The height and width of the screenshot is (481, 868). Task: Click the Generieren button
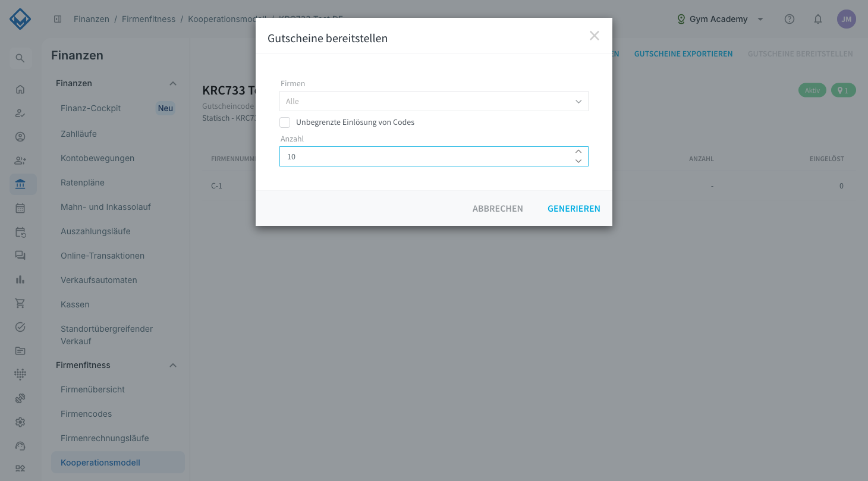point(574,209)
